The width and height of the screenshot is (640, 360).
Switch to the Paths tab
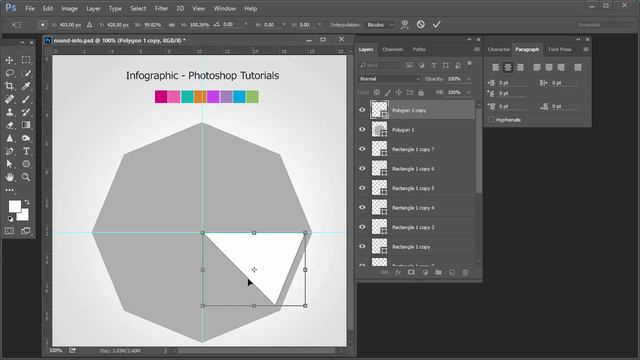pyautogui.click(x=419, y=49)
